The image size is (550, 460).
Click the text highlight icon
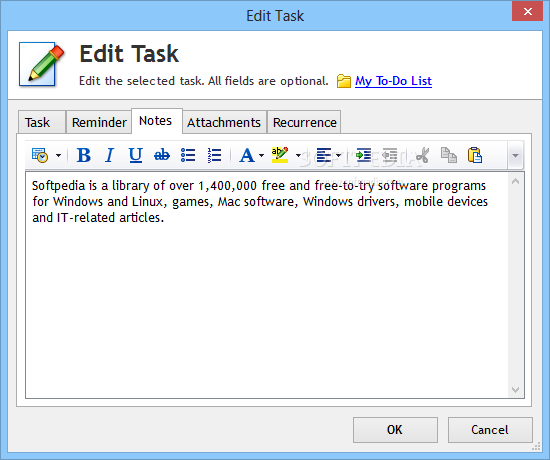[280, 155]
